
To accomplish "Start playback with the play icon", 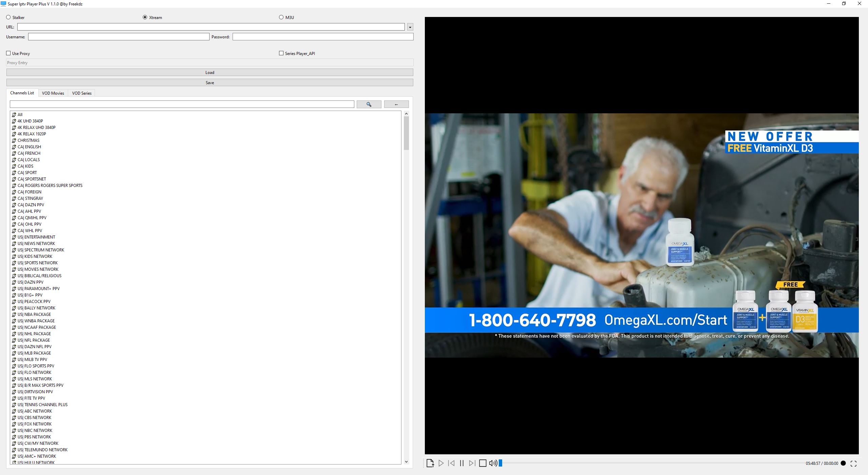I will (441, 463).
